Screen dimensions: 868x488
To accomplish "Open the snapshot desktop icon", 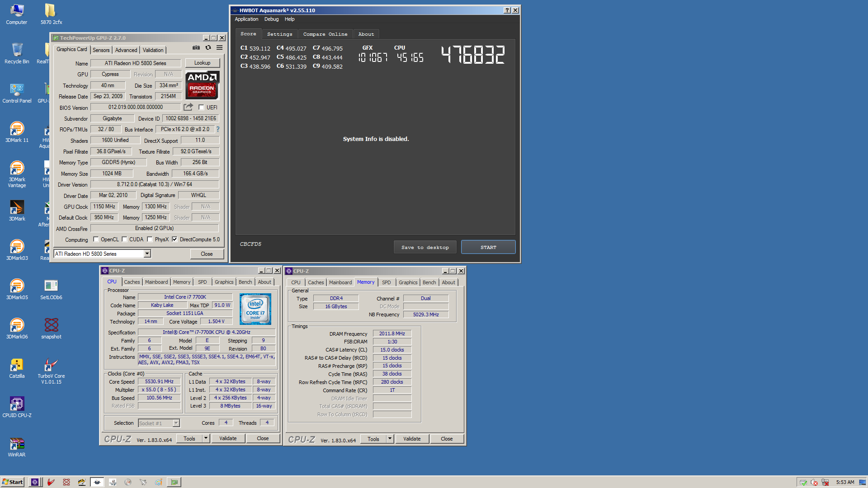I will point(51,328).
